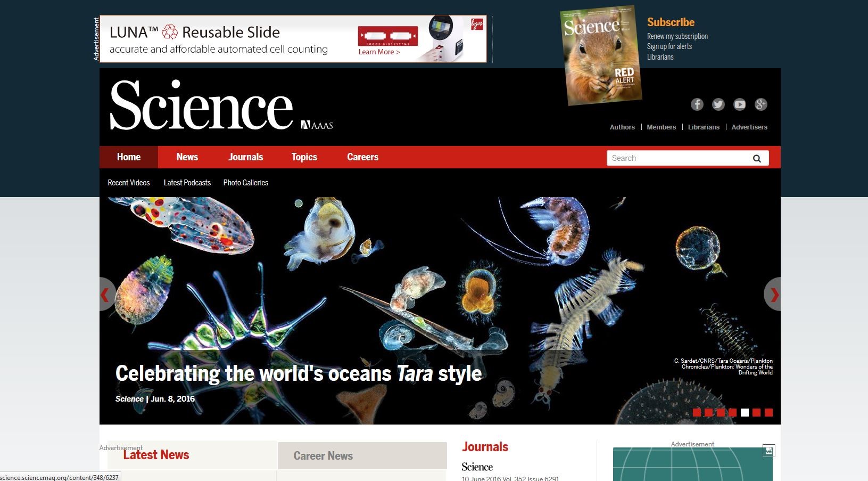The image size is (868, 481).
Task: Open Celebrating the world's oceans headline
Action: [299, 373]
